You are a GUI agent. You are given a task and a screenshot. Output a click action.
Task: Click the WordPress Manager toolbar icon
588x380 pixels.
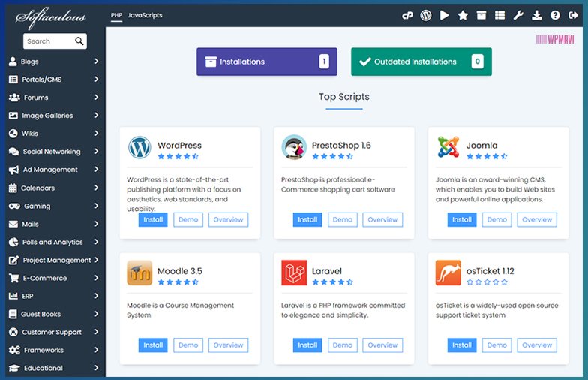(x=426, y=15)
